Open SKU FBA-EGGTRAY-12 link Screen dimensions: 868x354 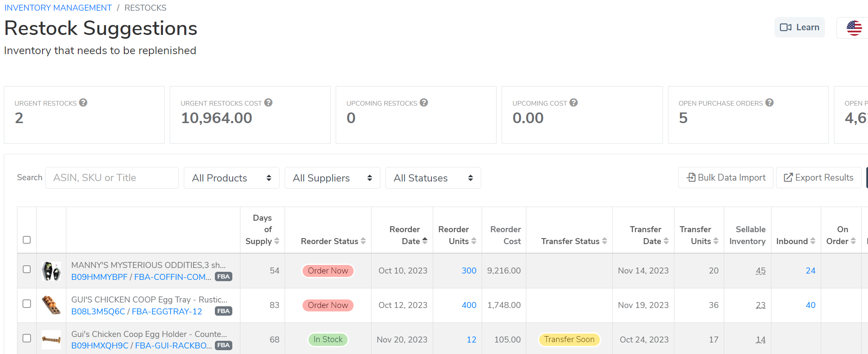pyautogui.click(x=167, y=311)
